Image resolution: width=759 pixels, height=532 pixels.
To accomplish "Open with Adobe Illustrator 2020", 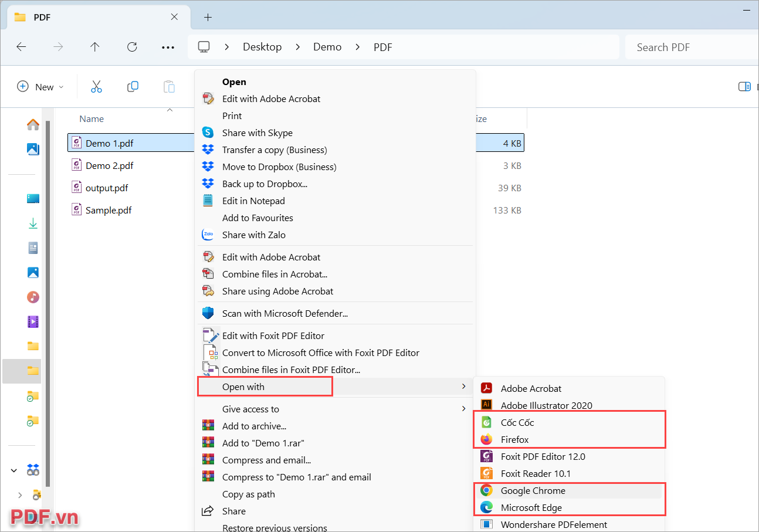I will click(x=569, y=405).
